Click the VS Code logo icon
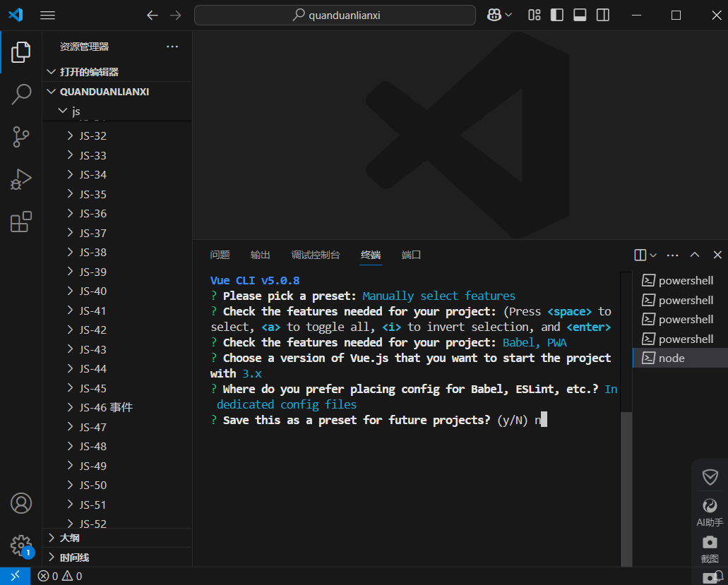The image size is (728, 585). [x=16, y=15]
